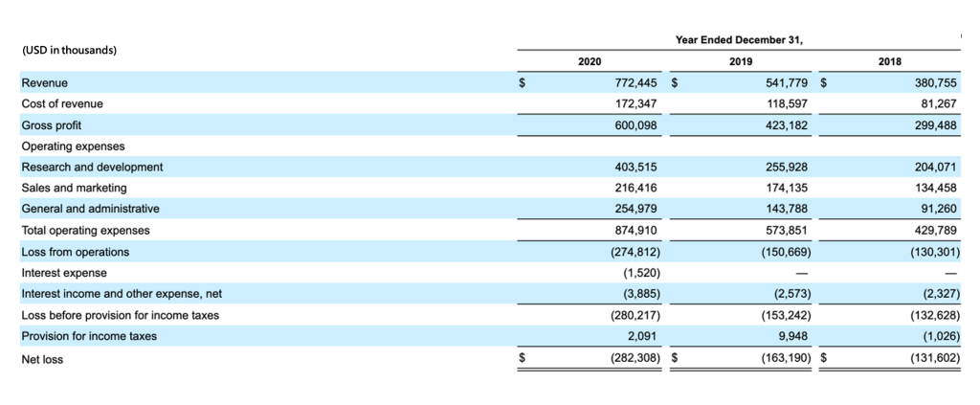Image resolution: width=980 pixels, height=405 pixels.
Task: Select the 2019 Provision for income taxes value 9,948
Action: pyautogui.click(x=793, y=336)
